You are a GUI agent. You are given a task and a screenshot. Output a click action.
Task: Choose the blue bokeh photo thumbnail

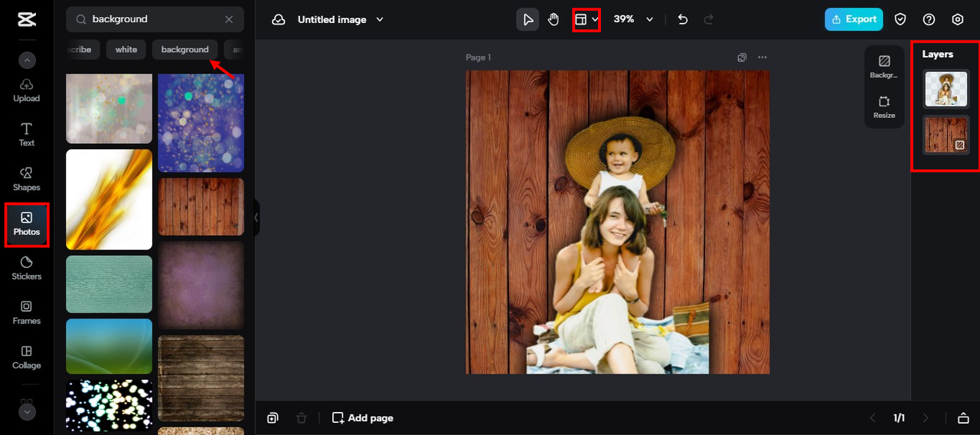click(201, 123)
